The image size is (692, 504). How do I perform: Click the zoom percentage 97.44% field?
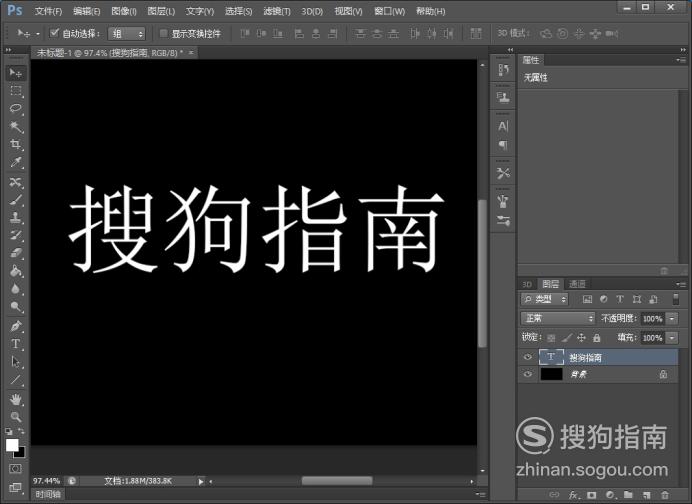point(47,481)
